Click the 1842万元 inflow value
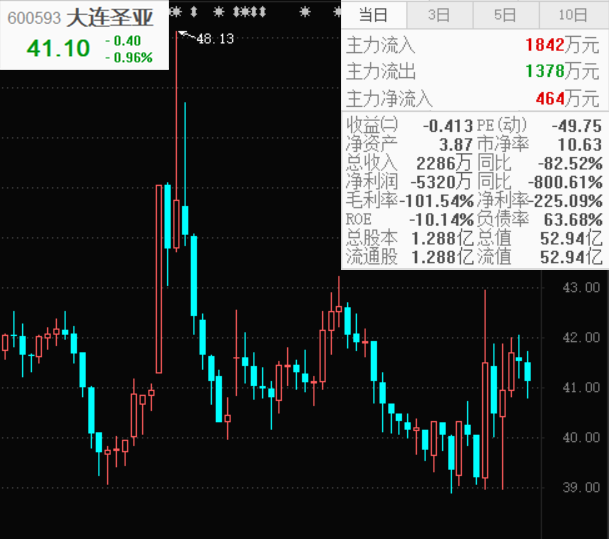 point(562,45)
